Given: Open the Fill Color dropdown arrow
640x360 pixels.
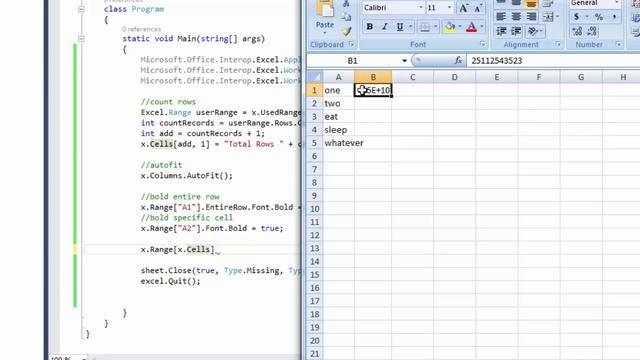Looking at the screenshot, I should (x=460, y=27).
